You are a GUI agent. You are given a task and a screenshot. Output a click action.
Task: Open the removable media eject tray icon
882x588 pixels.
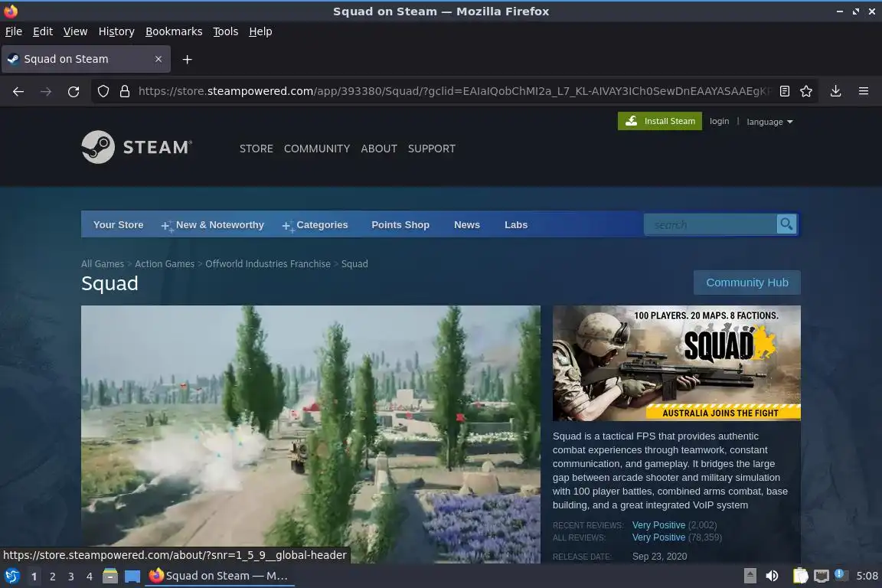(x=750, y=576)
